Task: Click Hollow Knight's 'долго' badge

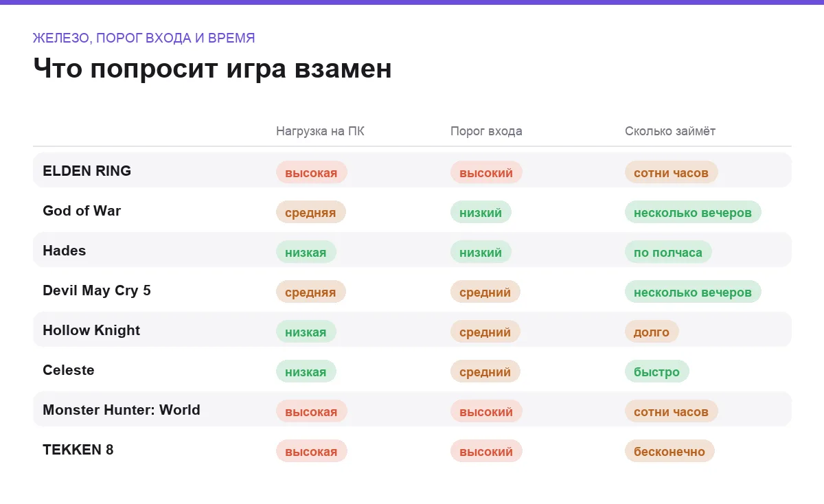Action: point(652,332)
